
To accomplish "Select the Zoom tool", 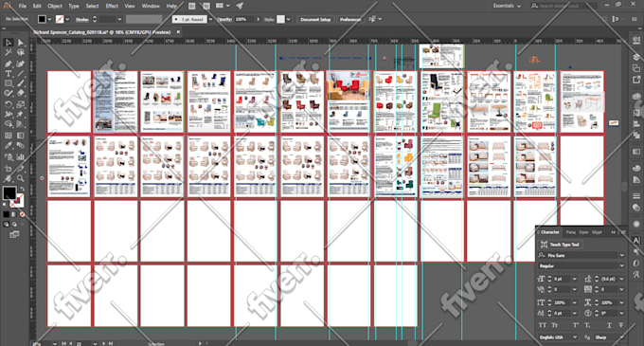I will [21, 178].
